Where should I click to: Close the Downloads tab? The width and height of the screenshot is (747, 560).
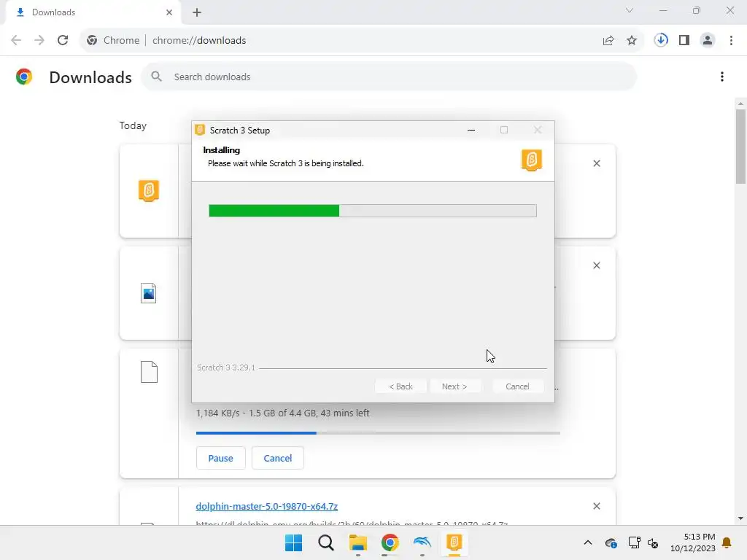click(x=169, y=12)
